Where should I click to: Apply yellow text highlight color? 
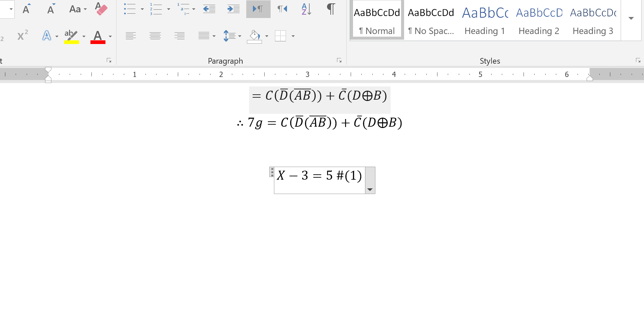[x=71, y=36]
